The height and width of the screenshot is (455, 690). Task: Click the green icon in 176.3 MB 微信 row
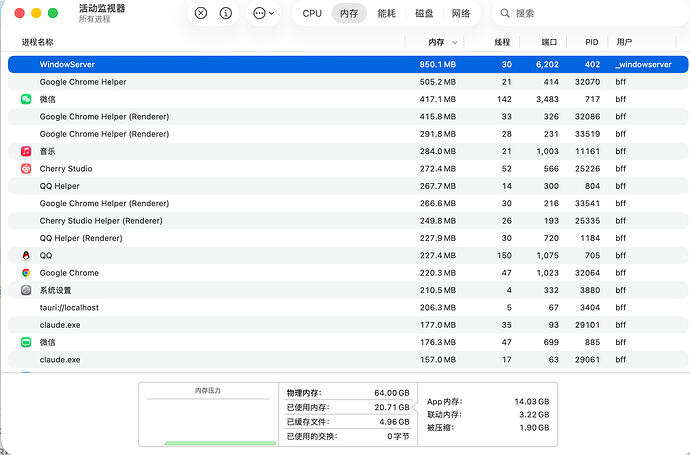pyautogui.click(x=26, y=342)
